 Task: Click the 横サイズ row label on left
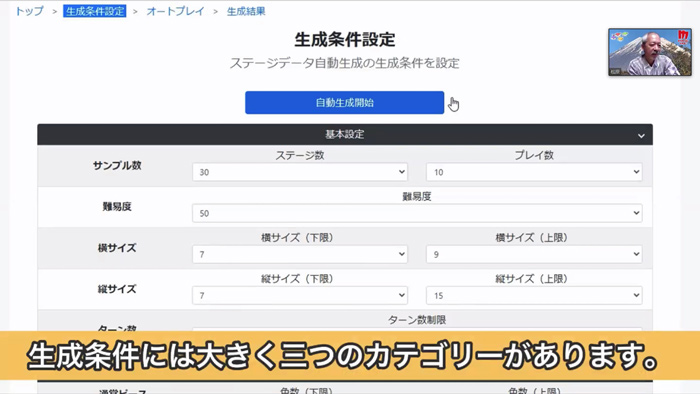[117, 248]
